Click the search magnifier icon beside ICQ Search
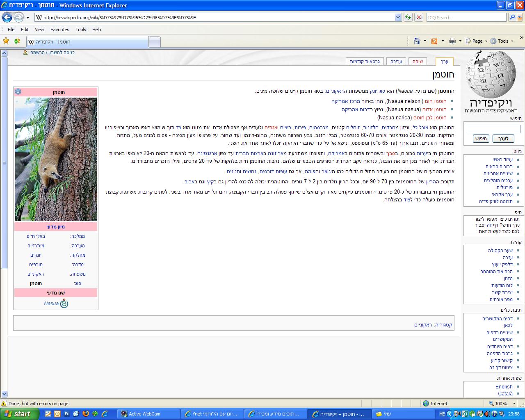The width and height of the screenshot is (525, 420). [512, 17]
